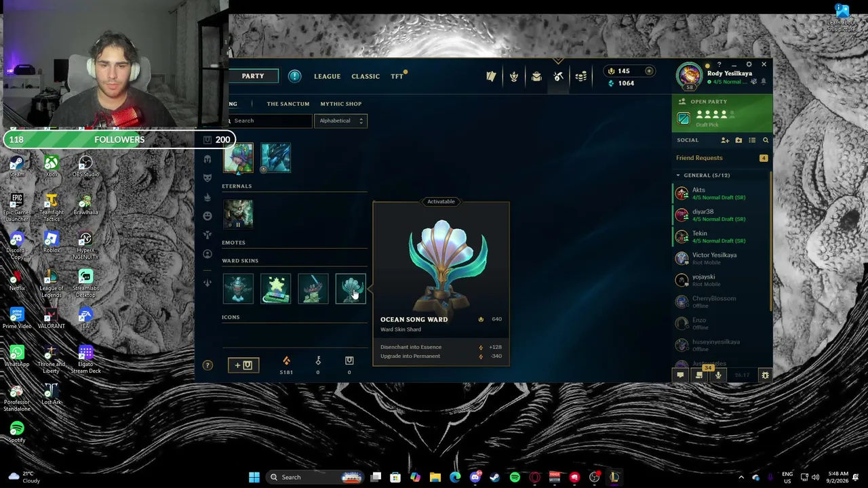Open Rody Yesilkaya profile avatar
This screenshot has height=488, width=868.
pos(690,75)
